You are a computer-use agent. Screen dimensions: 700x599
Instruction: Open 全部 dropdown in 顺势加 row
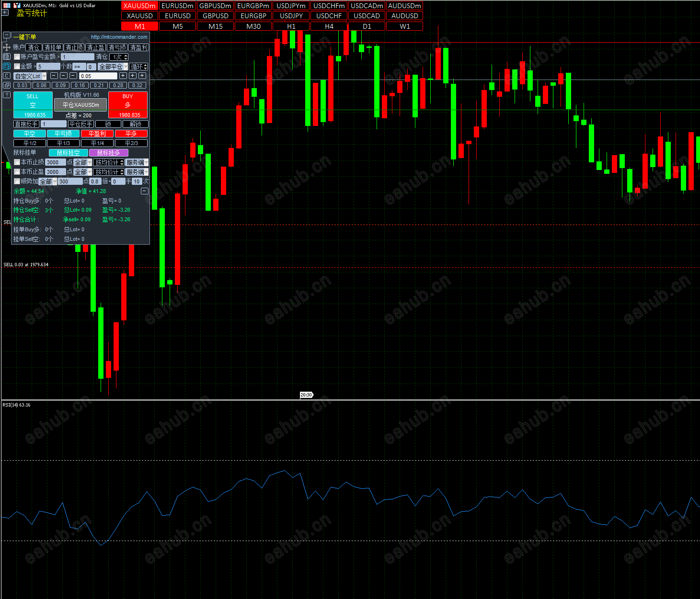coord(48,181)
